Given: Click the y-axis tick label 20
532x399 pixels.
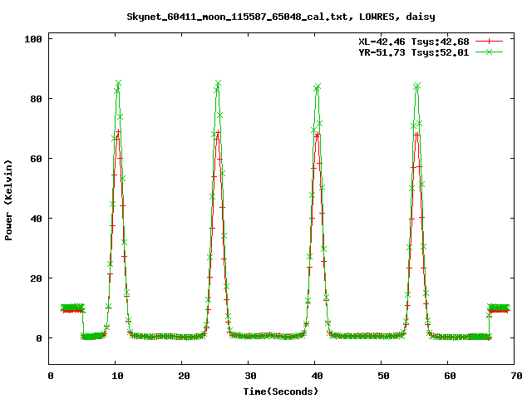Looking at the screenshot, I should coord(36,278).
